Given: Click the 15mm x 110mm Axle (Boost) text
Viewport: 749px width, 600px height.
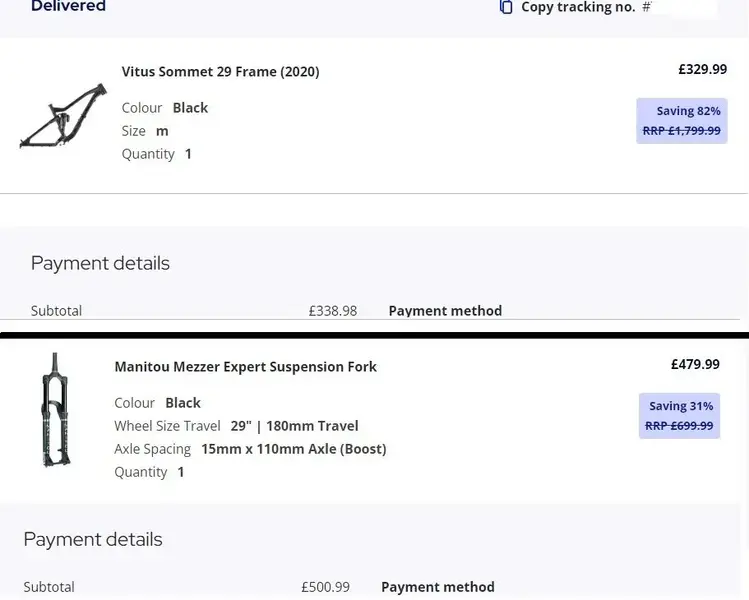Looking at the screenshot, I should [294, 449].
